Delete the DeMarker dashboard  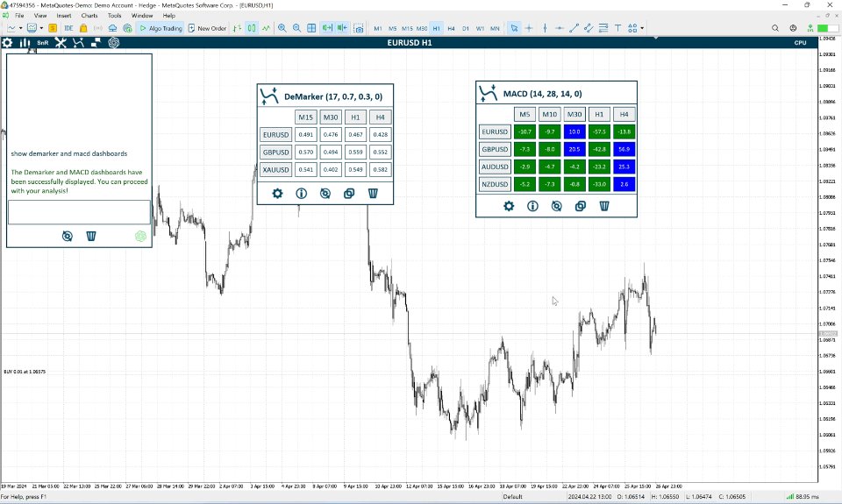click(x=373, y=193)
